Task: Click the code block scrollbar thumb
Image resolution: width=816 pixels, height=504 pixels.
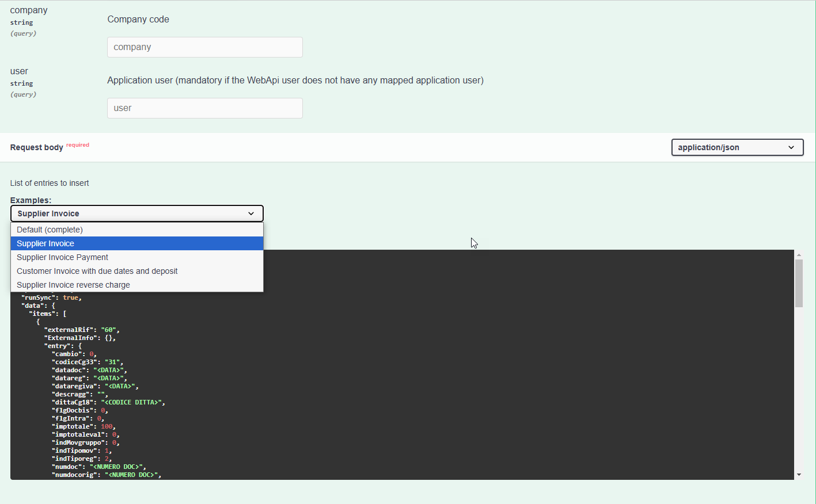Action: point(799,283)
